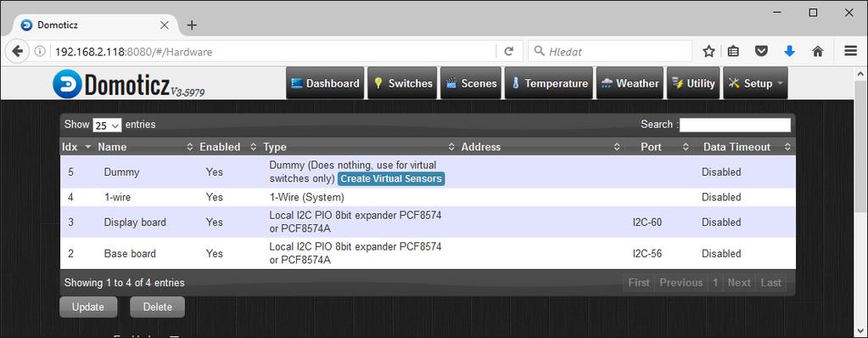Bookmark this page with star icon

click(708, 52)
